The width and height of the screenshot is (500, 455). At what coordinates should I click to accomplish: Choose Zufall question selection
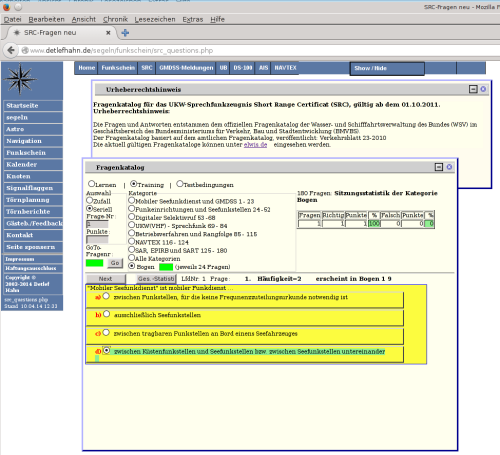89,200
